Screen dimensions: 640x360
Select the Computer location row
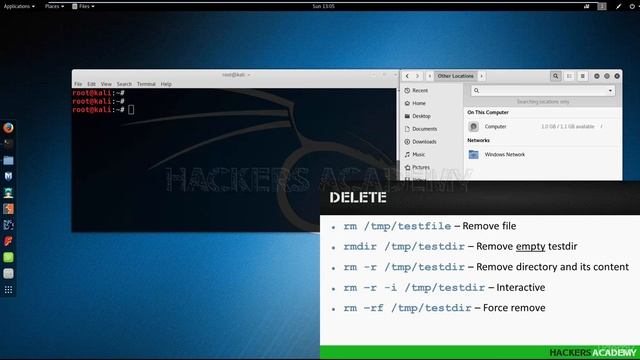(542, 127)
